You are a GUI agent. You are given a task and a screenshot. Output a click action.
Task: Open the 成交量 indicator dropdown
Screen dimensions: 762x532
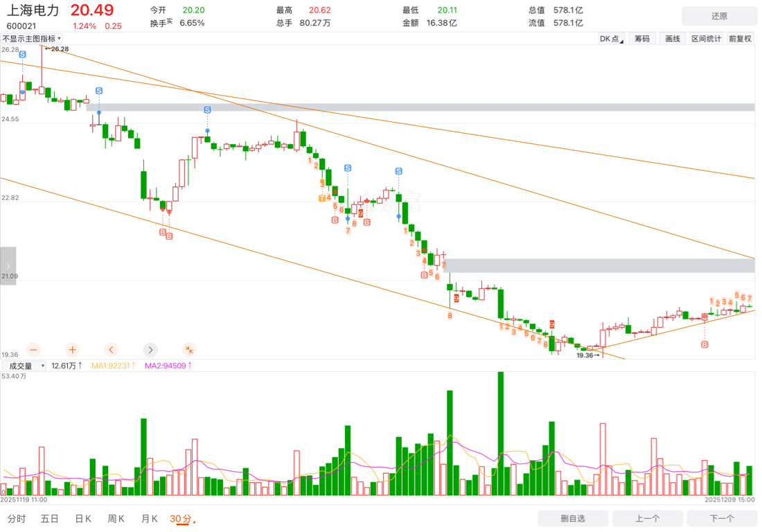coord(24,366)
